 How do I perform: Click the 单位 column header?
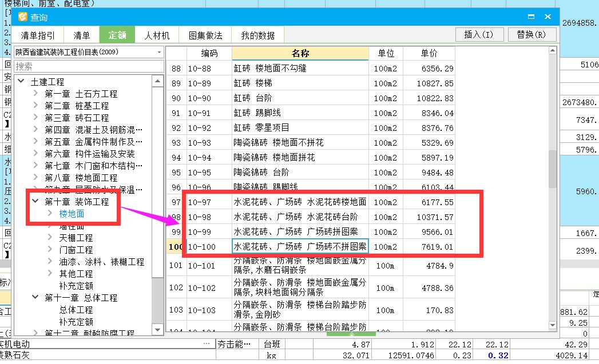(386, 53)
